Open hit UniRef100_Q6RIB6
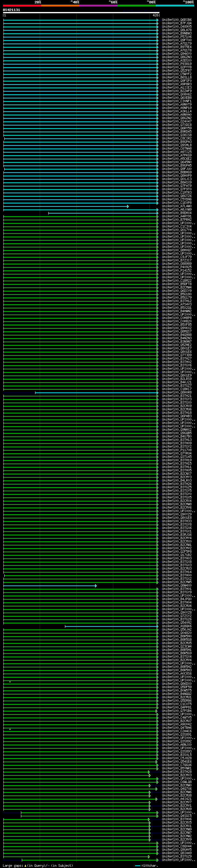 [176, 20]
